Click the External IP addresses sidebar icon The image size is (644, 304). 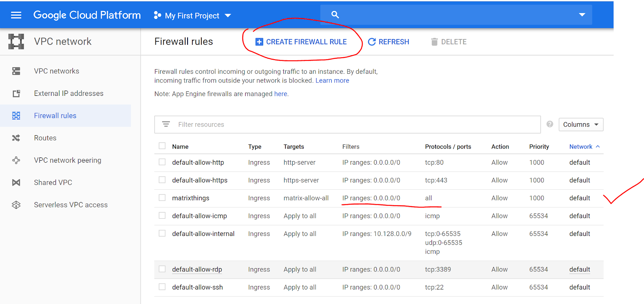click(x=16, y=93)
